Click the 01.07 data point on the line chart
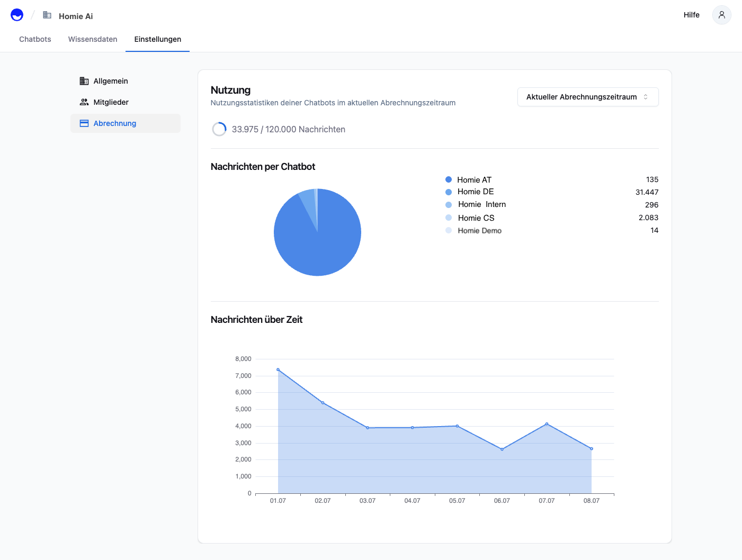Viewport: 742px width, 560px height. pyautogui.click(x=278, y=369)
